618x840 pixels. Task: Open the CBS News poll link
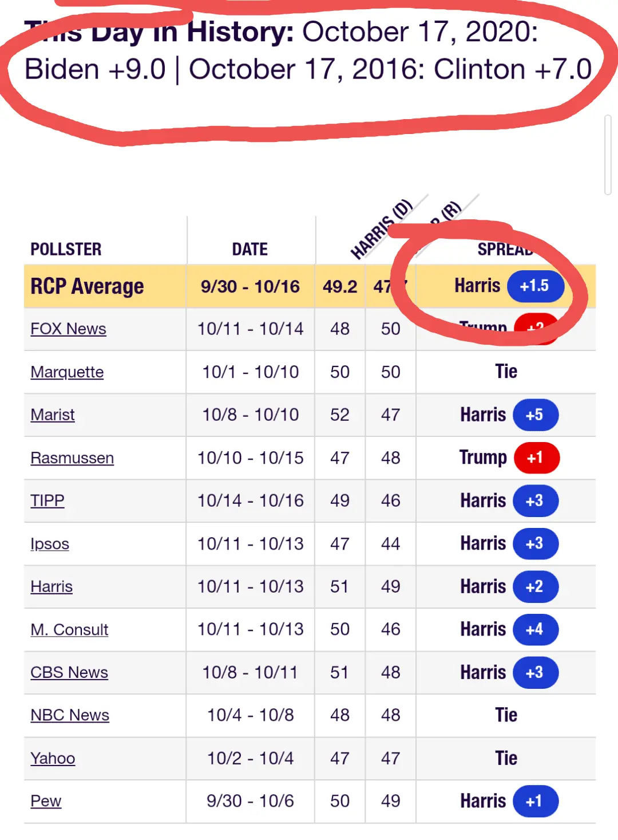(69, 673)
